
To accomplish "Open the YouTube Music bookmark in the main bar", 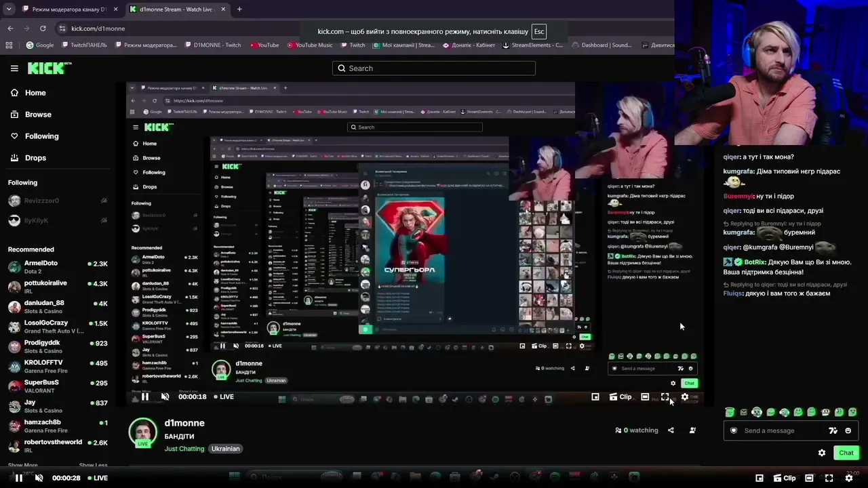I will 309,45.
